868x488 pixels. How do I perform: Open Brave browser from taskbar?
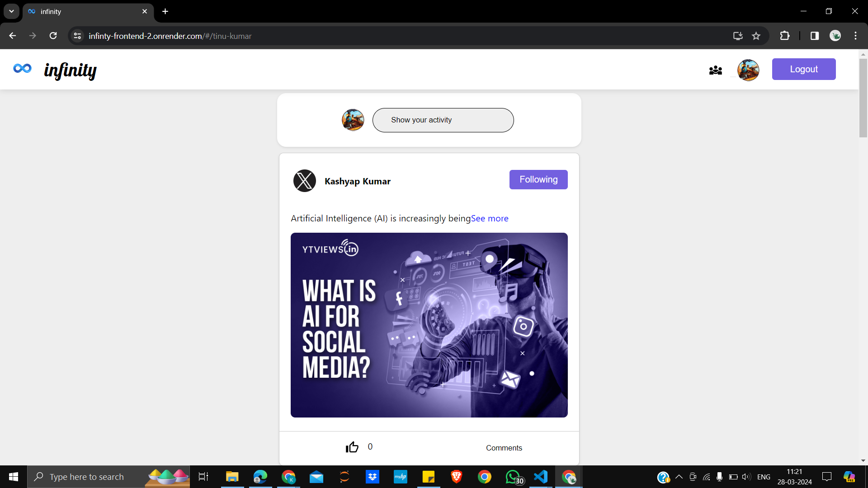tap(457, 477)
